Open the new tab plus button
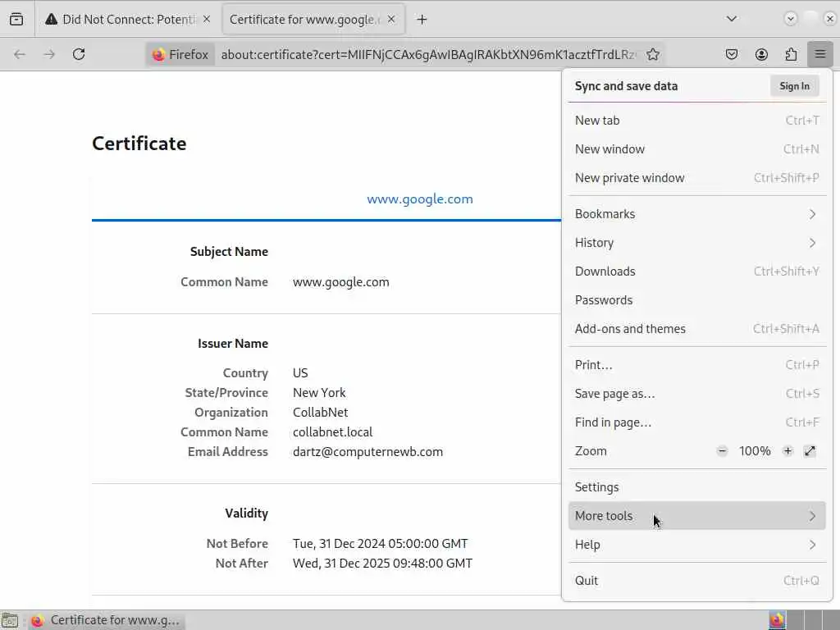Image resolution: width=840 pixels, height=630 pixels. tap(422, 19)
